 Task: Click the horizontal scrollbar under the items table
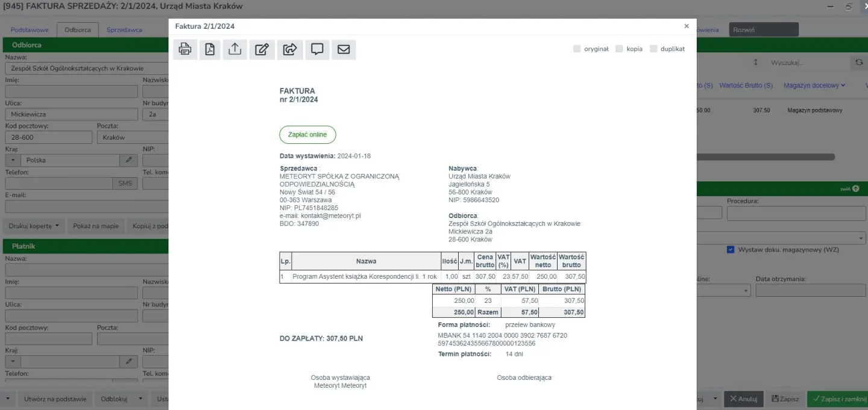[766, 157]
